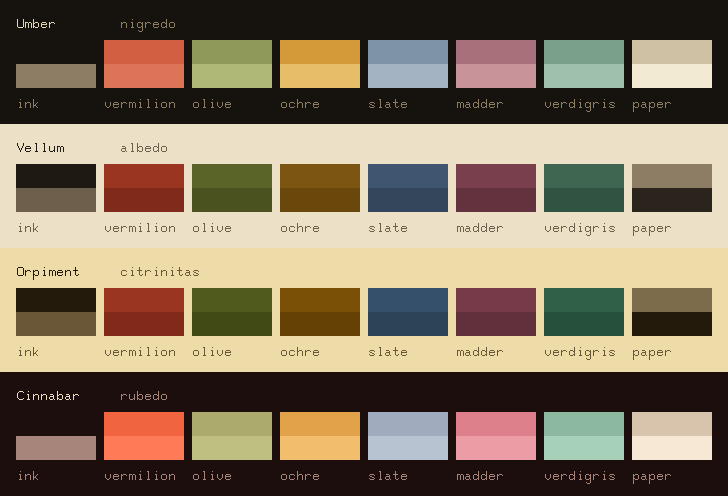Pick the Cinnabar paper swatch
This screenshot has width=728, height=496.
672,436
